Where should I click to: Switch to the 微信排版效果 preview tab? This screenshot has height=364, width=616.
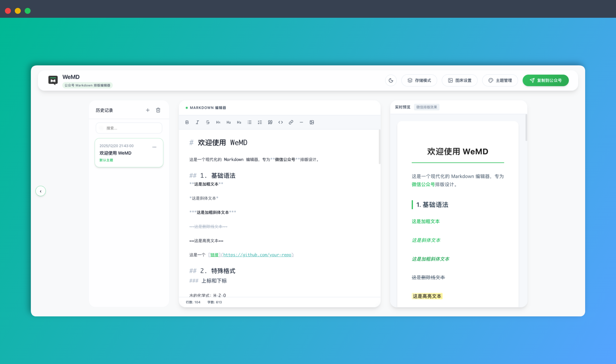(427, 107)
